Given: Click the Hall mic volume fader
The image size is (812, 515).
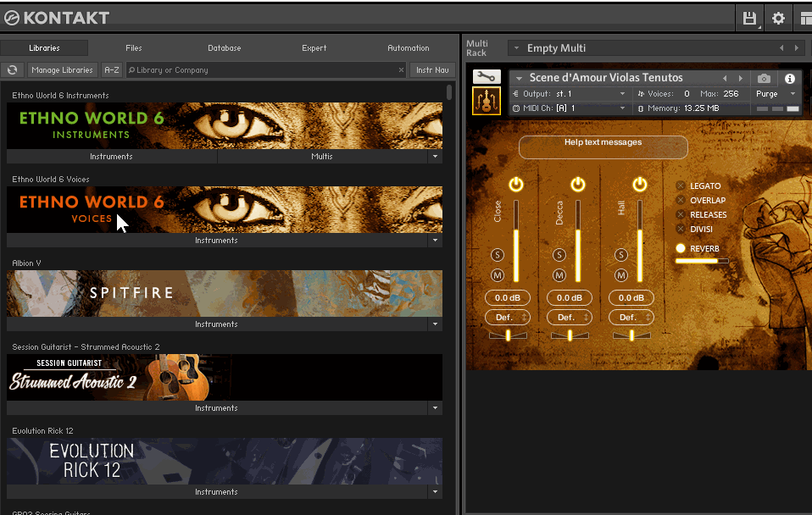Looking at the screenshot, I should coord(640,241).
